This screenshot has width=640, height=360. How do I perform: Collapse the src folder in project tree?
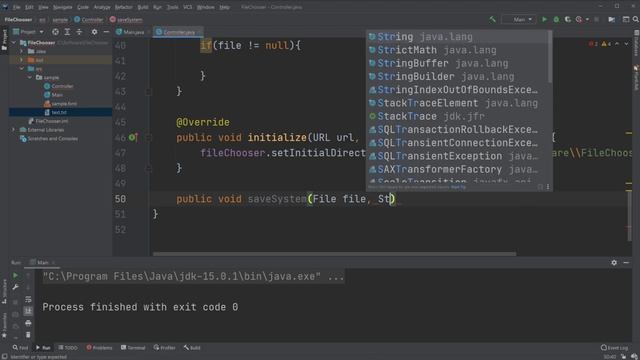tap(22, 69)
